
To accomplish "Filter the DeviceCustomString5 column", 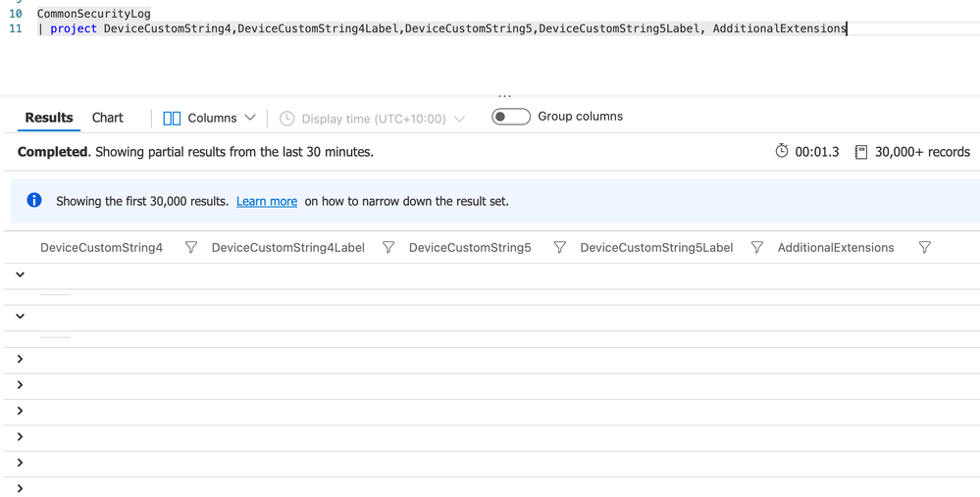I will (x=559, y=248).
